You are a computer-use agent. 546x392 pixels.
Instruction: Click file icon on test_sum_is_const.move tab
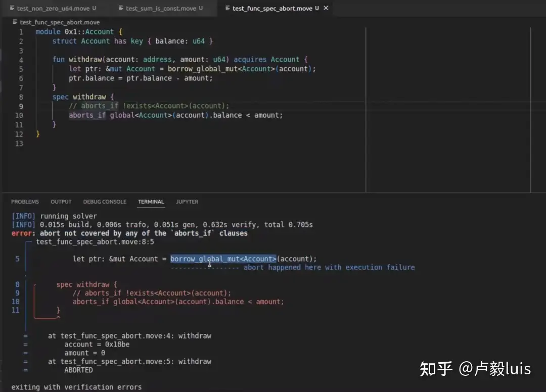pyautogui.click(x=121, y=9)
